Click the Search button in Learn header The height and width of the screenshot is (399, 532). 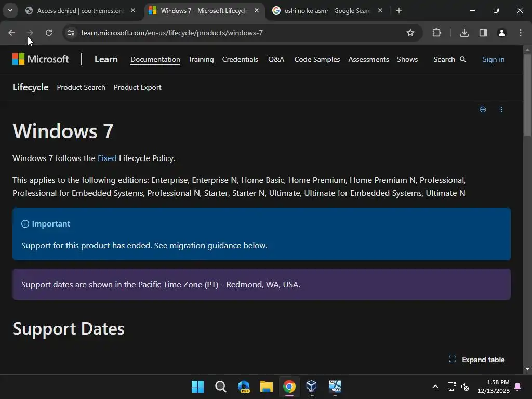[449, 59]
